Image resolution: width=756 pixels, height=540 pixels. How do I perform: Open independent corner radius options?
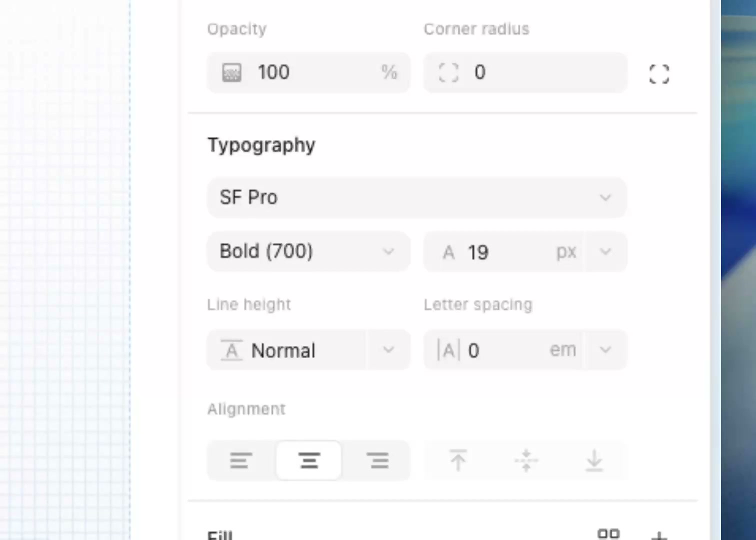click(658, 74)
